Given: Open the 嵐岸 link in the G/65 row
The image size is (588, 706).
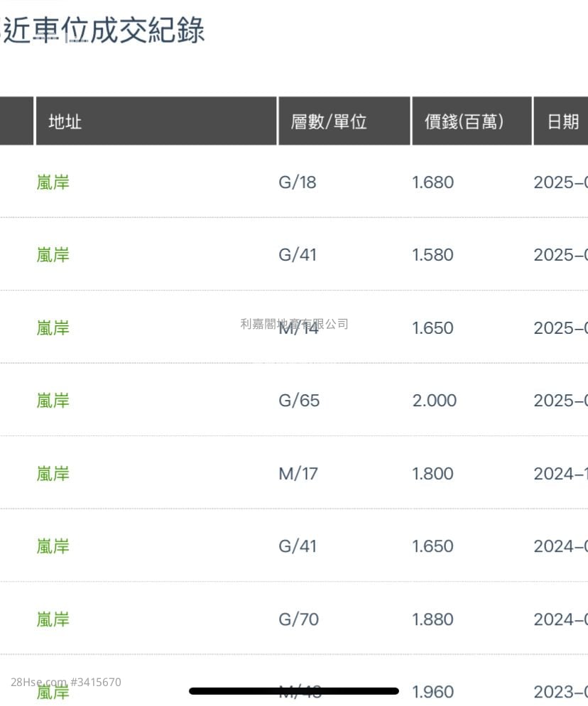Looking at the screenshot, I should pos(53,401).
